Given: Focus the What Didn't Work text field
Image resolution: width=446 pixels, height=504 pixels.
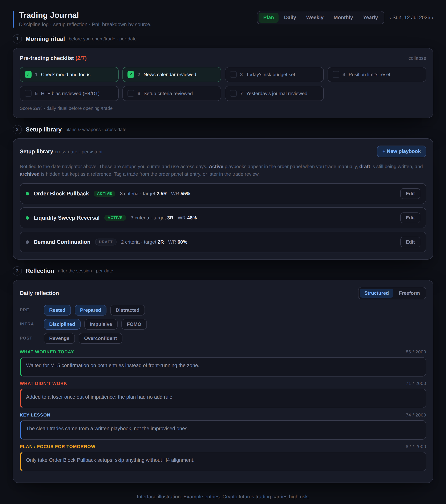Looking at the screenshot, I should coord(223,398).
